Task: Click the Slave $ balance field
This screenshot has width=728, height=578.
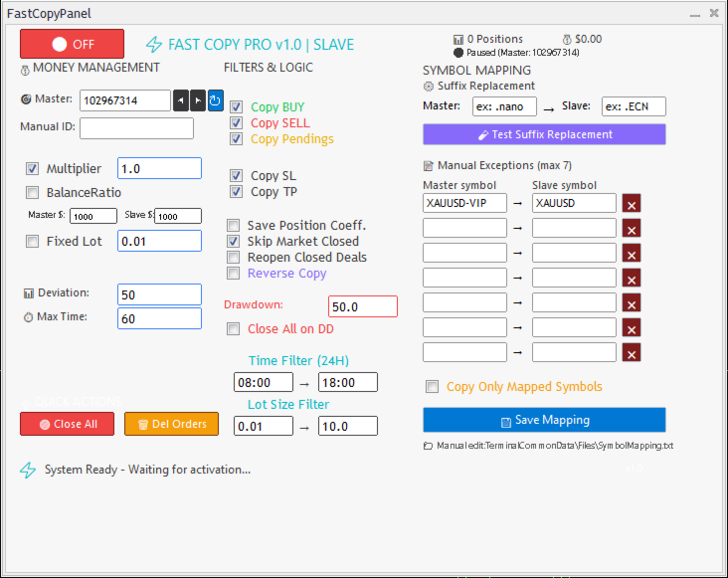Action: coord(178,216)
